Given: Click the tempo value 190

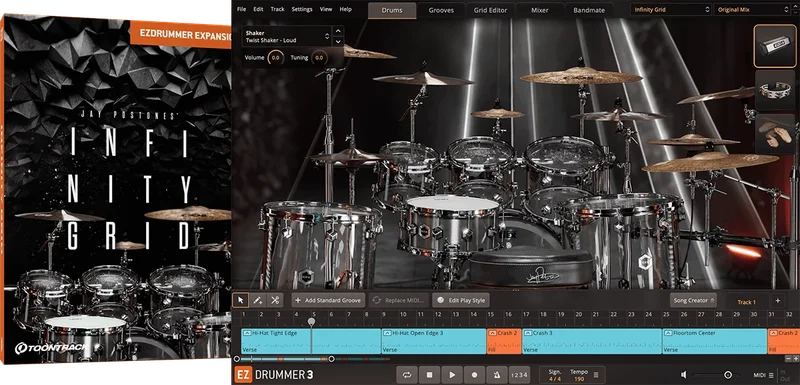Looking at the screenshot, I should (579, 379).
